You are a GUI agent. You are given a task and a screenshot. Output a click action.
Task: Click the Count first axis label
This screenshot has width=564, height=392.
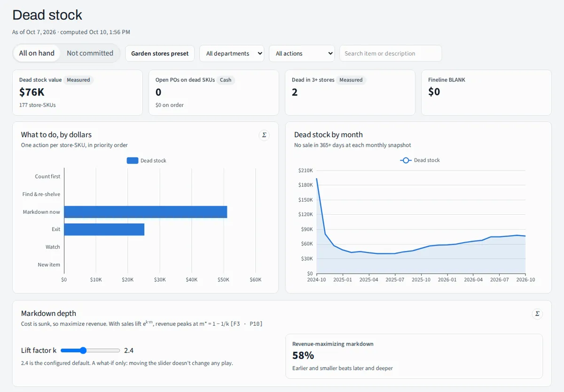(47, 176)
